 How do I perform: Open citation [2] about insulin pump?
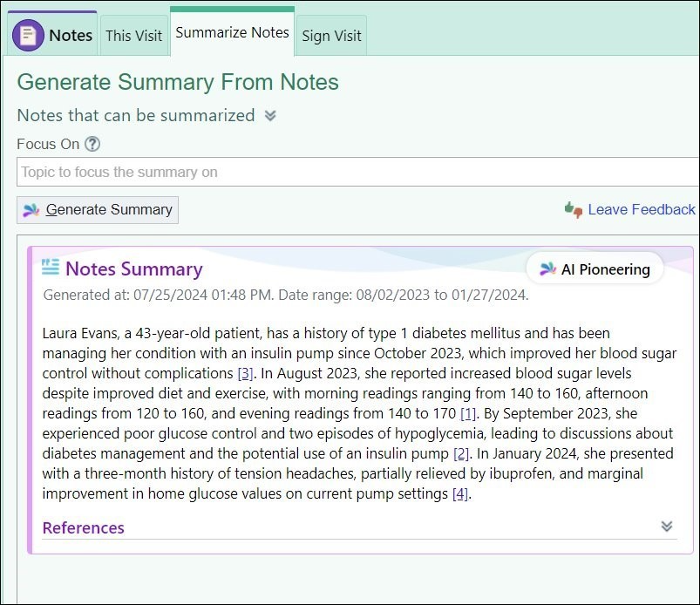coord(461,453)
